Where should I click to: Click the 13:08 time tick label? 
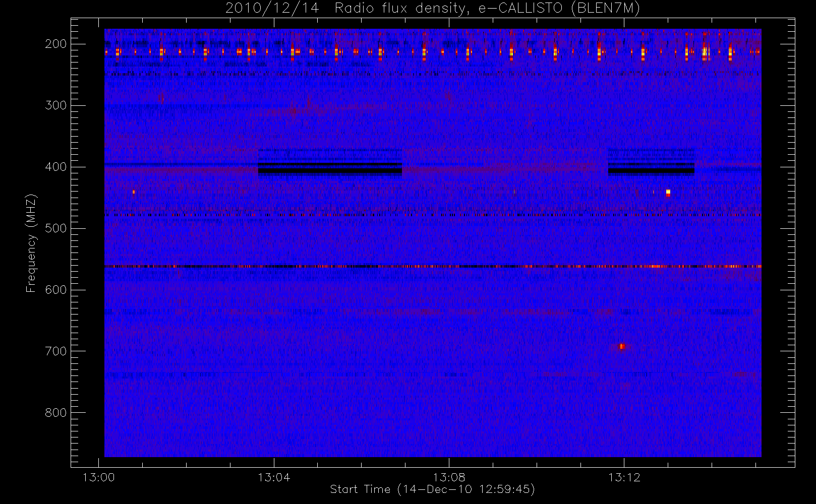tap(449, 477)
